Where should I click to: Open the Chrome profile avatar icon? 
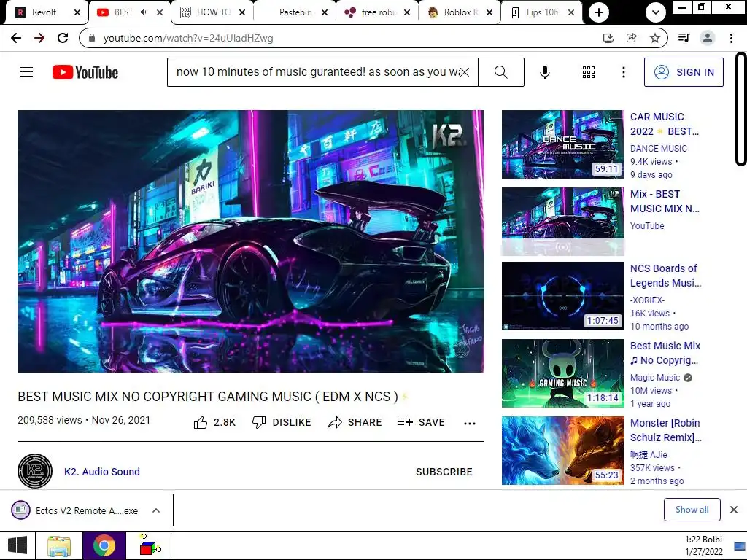click(708, 38)
